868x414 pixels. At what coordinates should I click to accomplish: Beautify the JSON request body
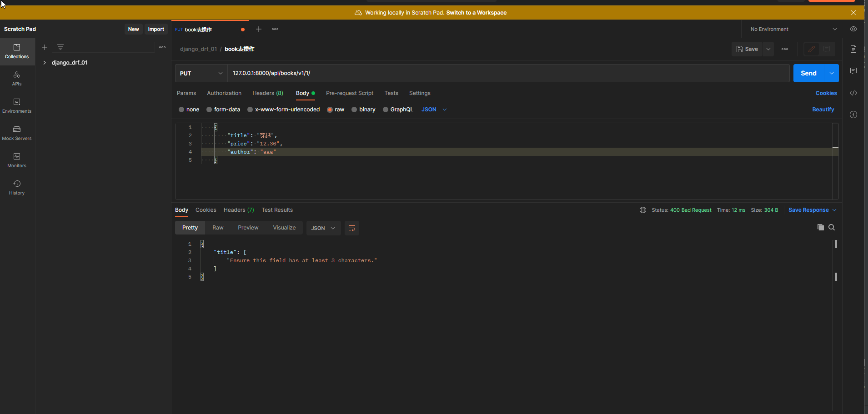pos(823,110)
